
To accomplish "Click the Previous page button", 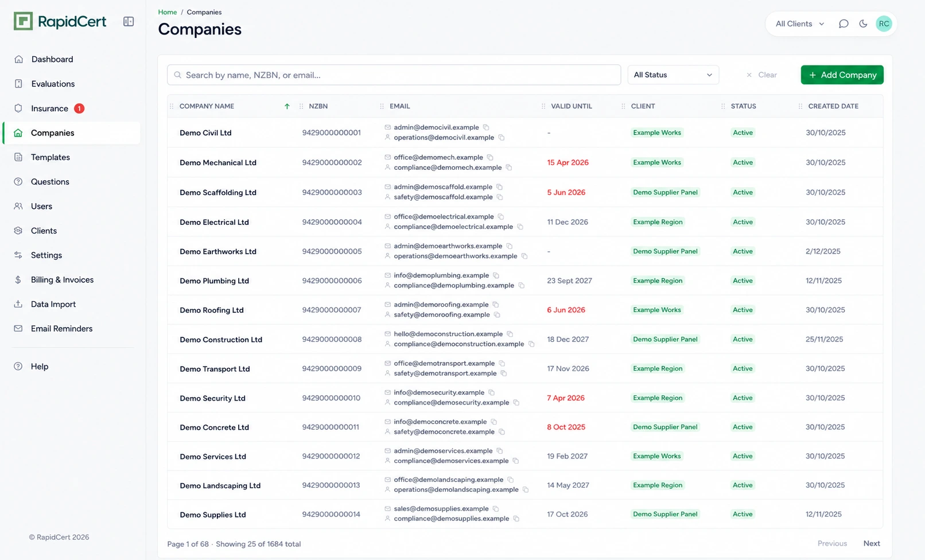I will pos(832,543).
